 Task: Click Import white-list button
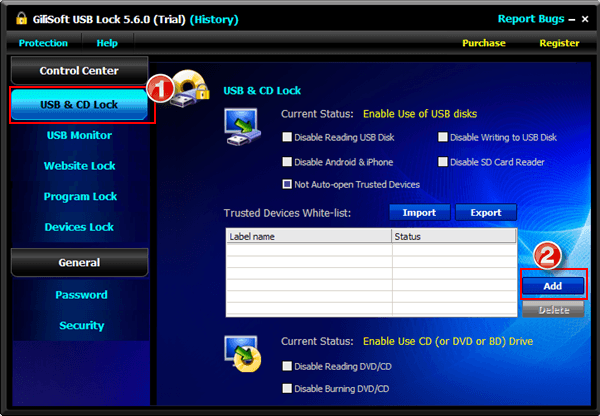click(419, 213)
